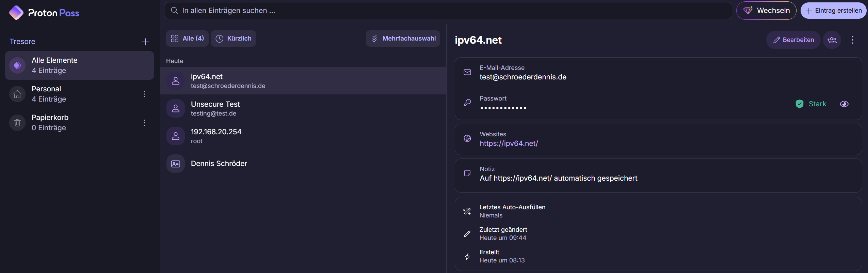Click the email envelope icon

[x=467, y=72]
